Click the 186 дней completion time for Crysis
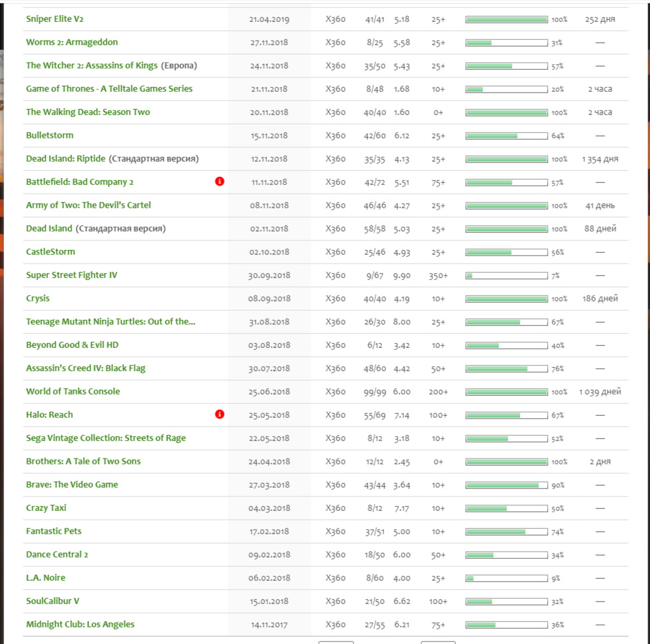 coord(600,299)
